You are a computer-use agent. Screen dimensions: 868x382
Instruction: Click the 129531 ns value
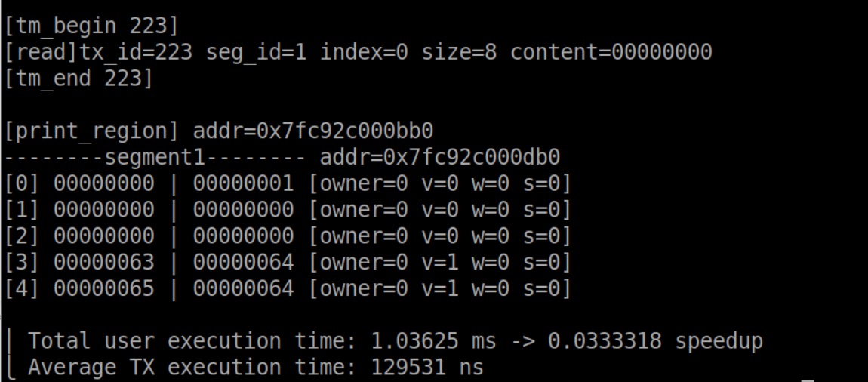[x=427, y=368]
